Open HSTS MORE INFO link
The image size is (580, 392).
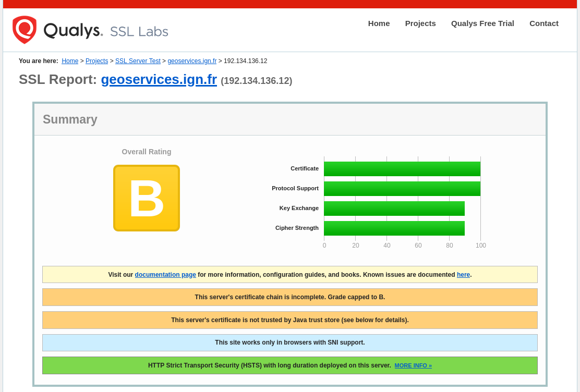pos(413,365)
